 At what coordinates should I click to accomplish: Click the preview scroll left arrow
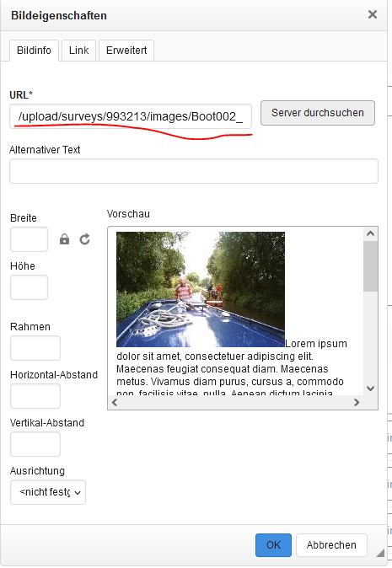click(115, 402)
